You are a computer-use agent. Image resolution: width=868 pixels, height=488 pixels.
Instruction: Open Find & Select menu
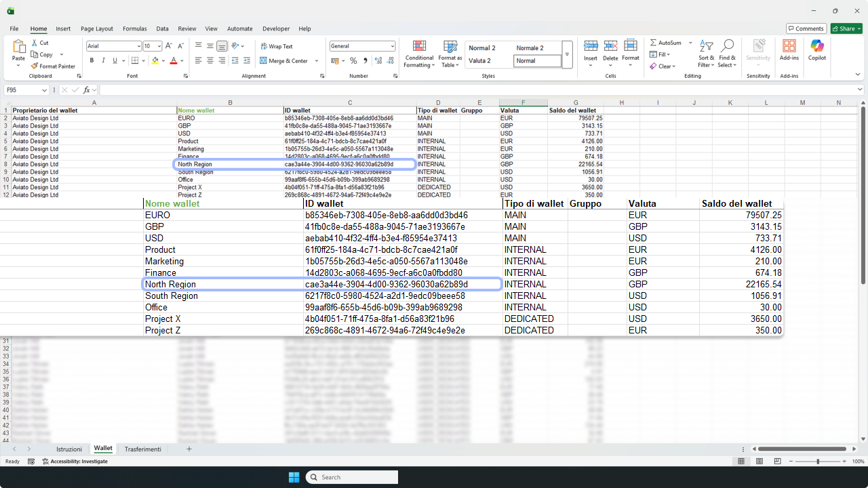pyautogui.click(x=727, y=54)
